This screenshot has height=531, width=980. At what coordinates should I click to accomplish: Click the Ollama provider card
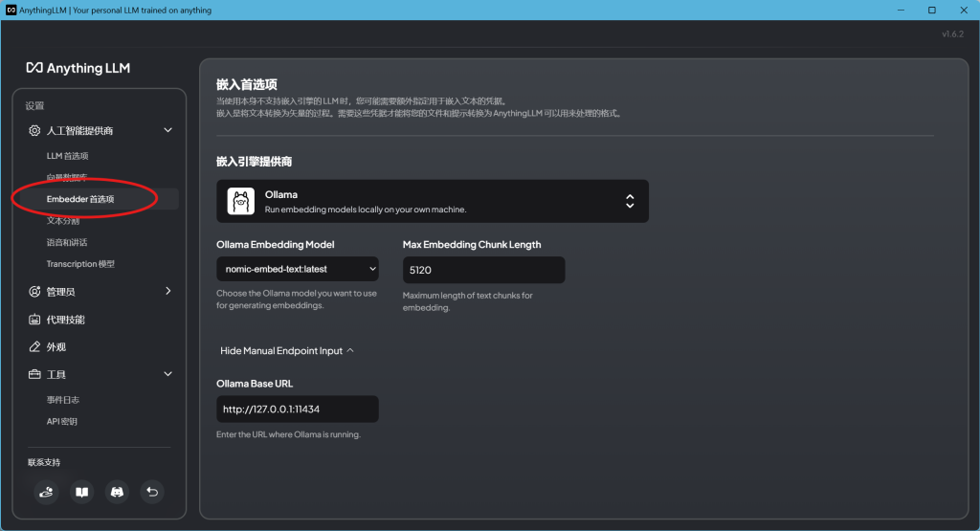(x=433, y=201)
